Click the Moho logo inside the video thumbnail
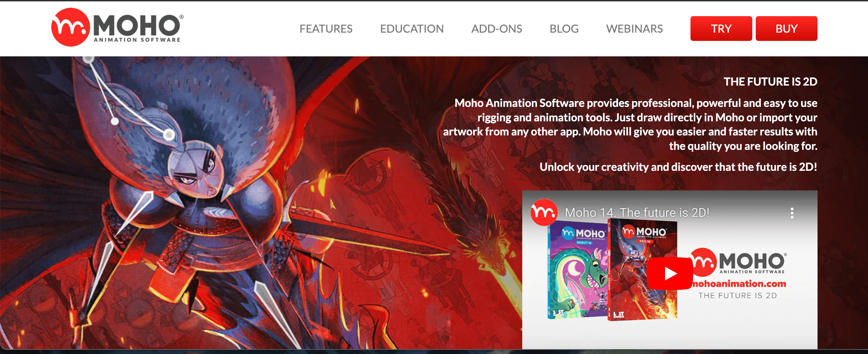 click(738, 262)
